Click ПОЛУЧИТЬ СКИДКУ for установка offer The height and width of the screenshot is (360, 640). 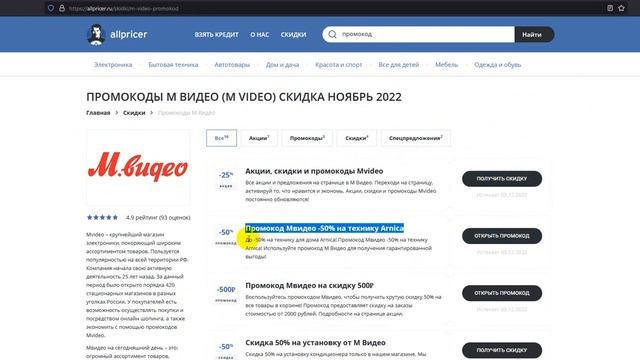(502, 350)
